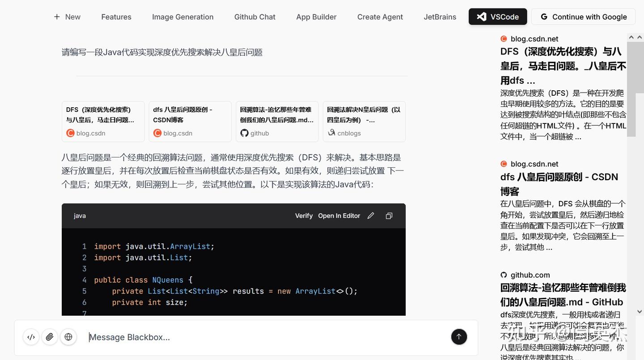Viewport: 644px width, 360px height.
Task: Click Open In Editor
Action: 339,216
